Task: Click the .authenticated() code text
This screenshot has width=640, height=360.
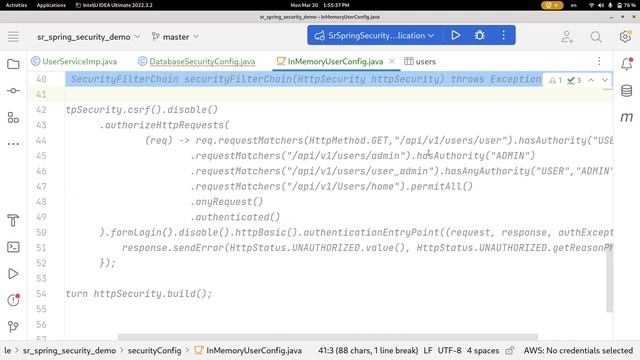Action: coord(236,217)
